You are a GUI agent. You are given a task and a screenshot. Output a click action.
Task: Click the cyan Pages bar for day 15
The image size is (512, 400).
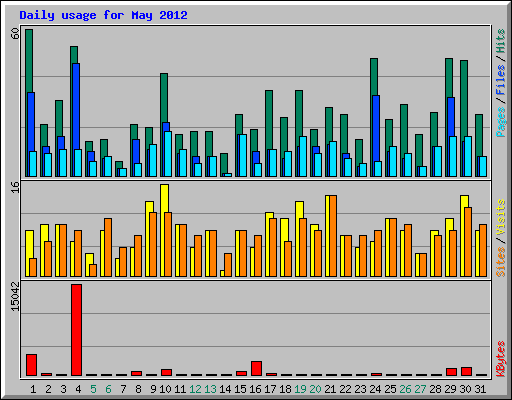(x=243, y=155)
